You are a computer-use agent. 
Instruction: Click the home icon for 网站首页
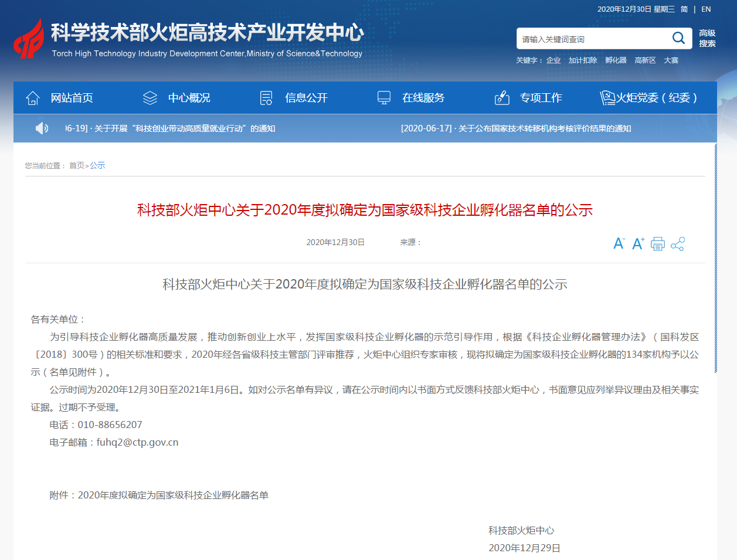point(33,98)
